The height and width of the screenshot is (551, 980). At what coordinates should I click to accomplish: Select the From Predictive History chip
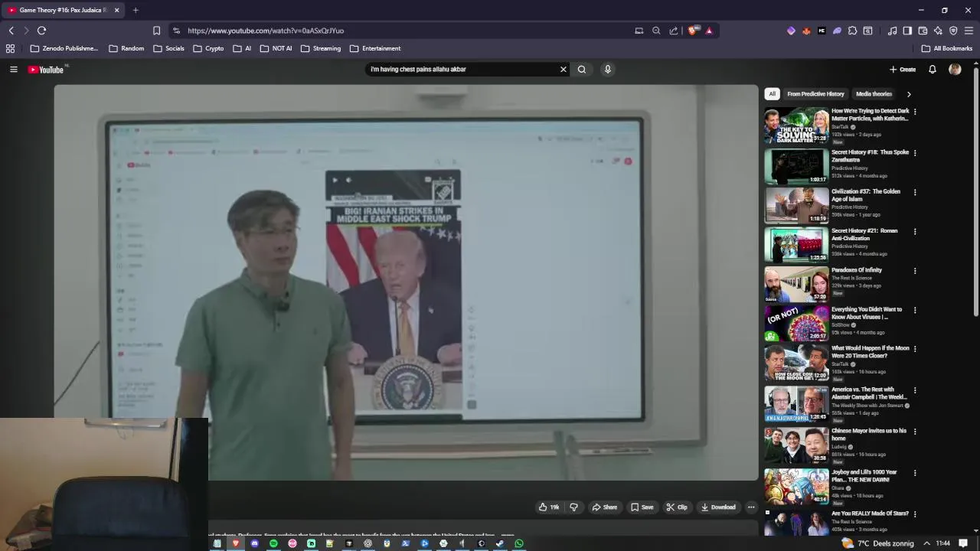click(x=815, y=94)
